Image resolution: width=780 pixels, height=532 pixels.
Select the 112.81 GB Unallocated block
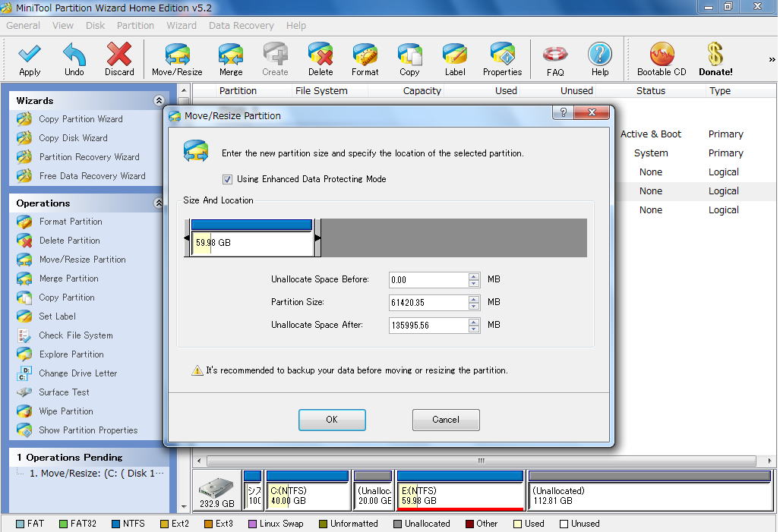pyautogui.click(x=650, y=490)
